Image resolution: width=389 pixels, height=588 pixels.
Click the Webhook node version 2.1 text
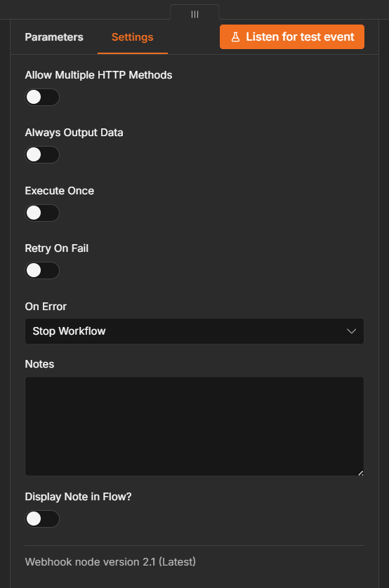point(110,562)
